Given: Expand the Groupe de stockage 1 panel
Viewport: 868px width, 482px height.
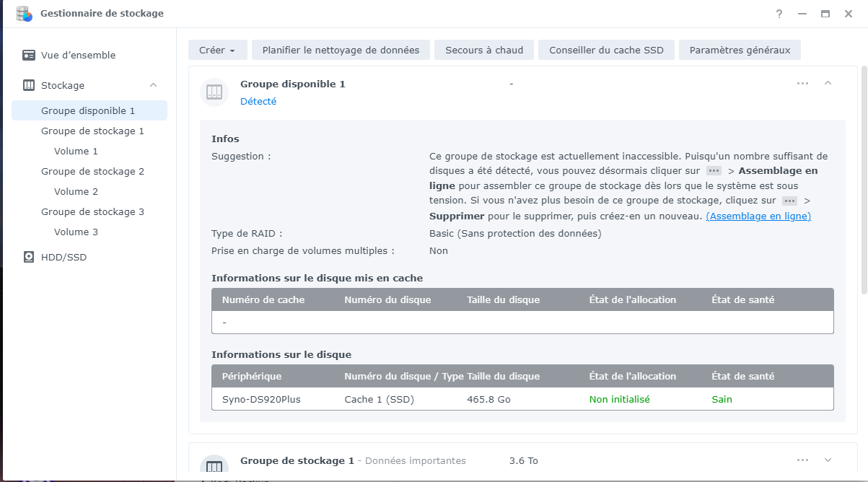Looking at the screenshot, I should coord(828,460).
